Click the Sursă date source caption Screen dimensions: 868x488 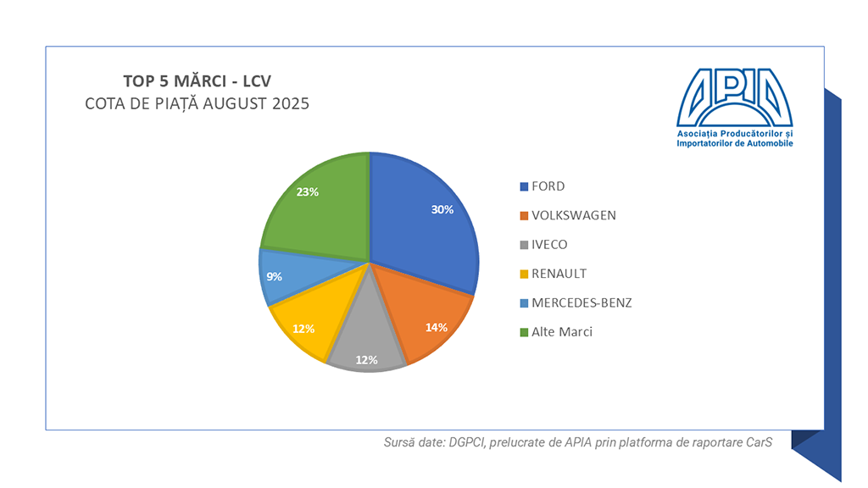click(x=576, y=442)
